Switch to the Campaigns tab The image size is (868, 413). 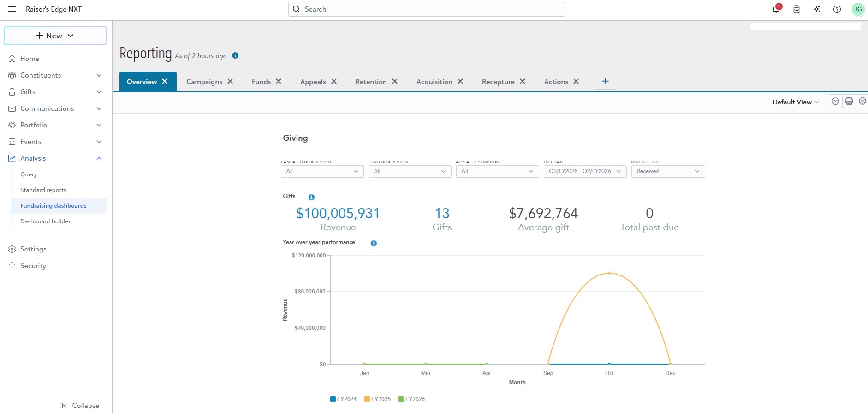coord(204,82)
